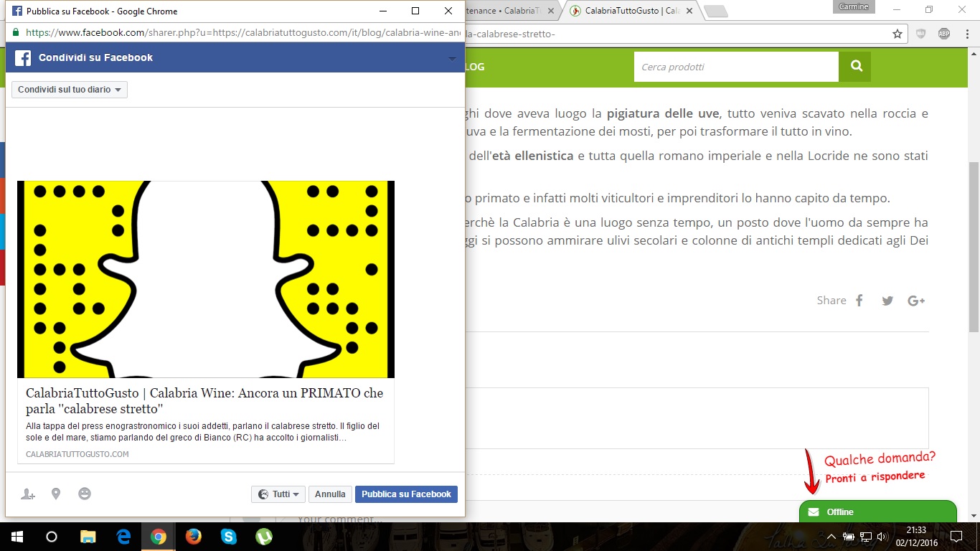
Task: Share article on Google Plus
Action: (x=916, y=301)
